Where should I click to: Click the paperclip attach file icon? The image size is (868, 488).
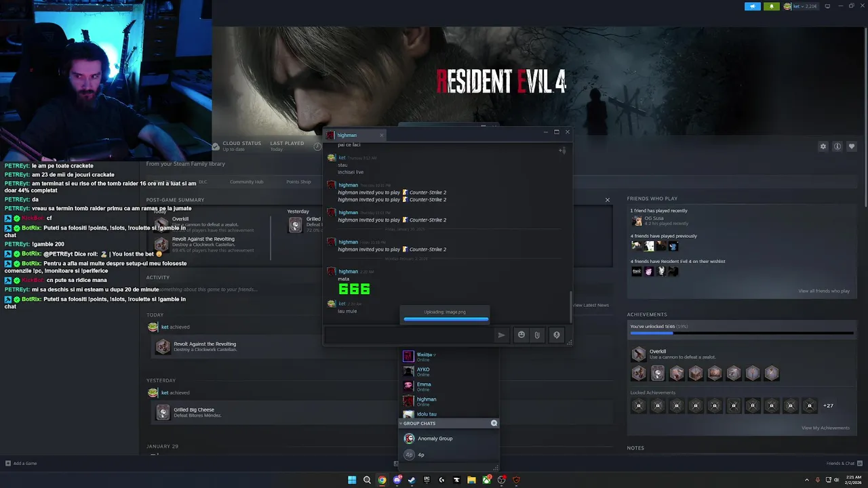pyautogui.click(x=537, y=335)
